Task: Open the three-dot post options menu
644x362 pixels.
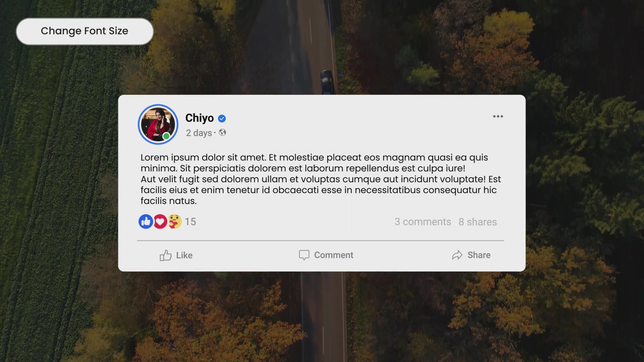Action: click(x=498, y=116)
